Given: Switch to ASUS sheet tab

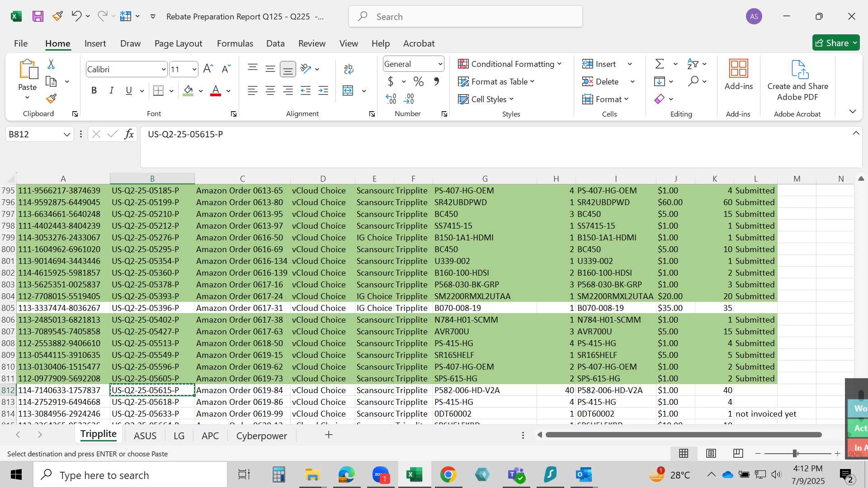Looking at the screenshot, I should pyautogui.click(x=145, y=436).
